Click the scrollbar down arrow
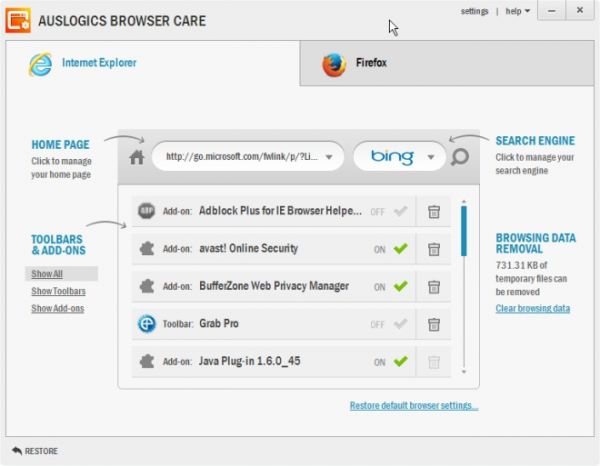Screen dimensions: 600x466 [464, 371]
